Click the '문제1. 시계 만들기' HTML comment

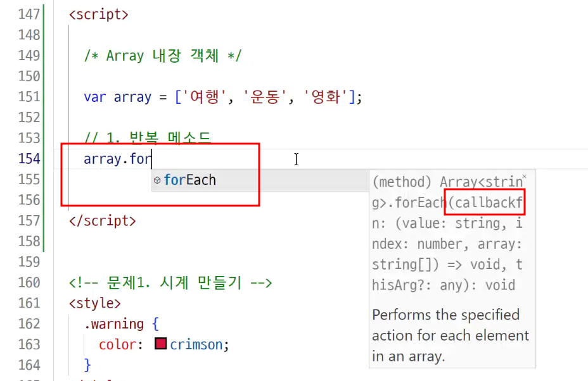[x=170, y=282]
